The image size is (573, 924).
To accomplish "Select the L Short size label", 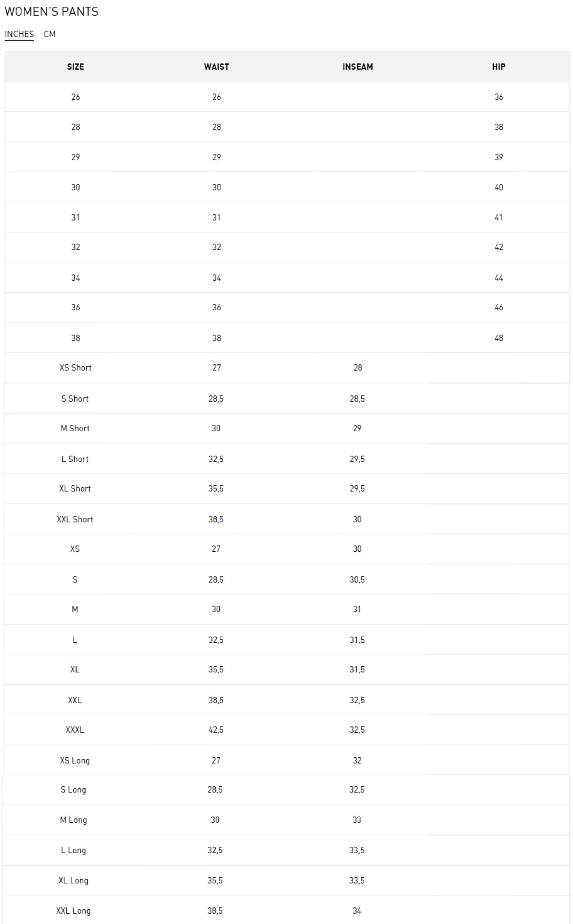I will coord(75,459).
